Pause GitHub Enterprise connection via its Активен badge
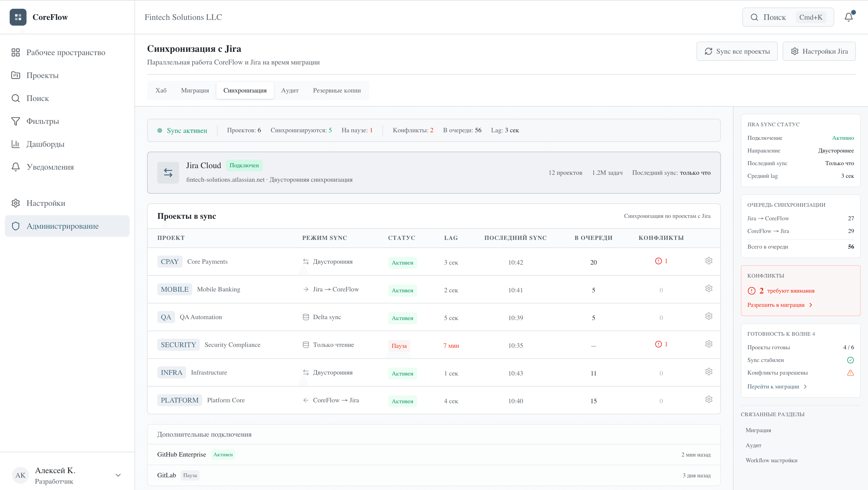Screen dimensions: 868x490 [x=223, y=454]
